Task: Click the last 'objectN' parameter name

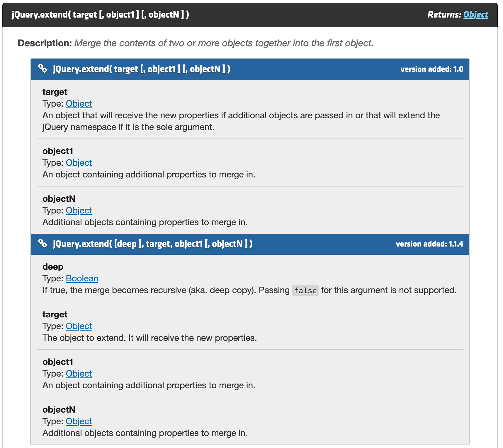Action: tap(59, 410)
